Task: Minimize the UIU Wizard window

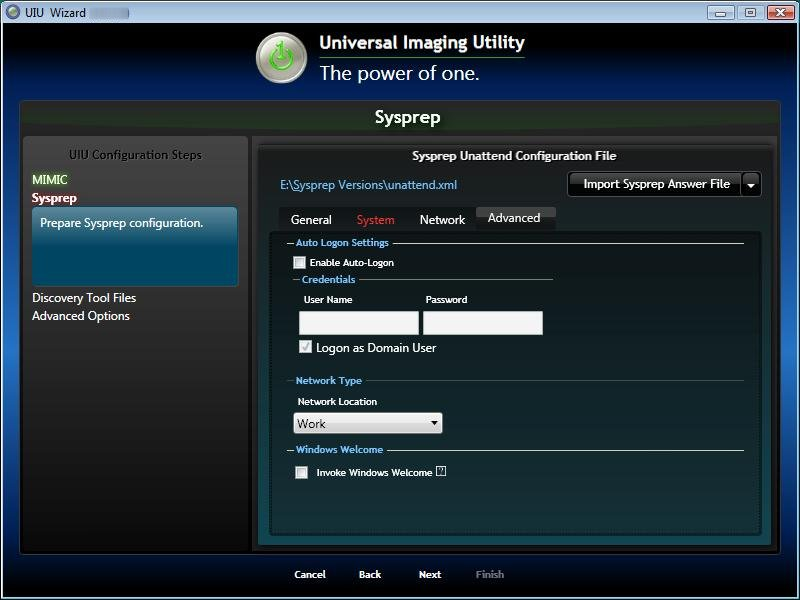Action: point(720,12)
